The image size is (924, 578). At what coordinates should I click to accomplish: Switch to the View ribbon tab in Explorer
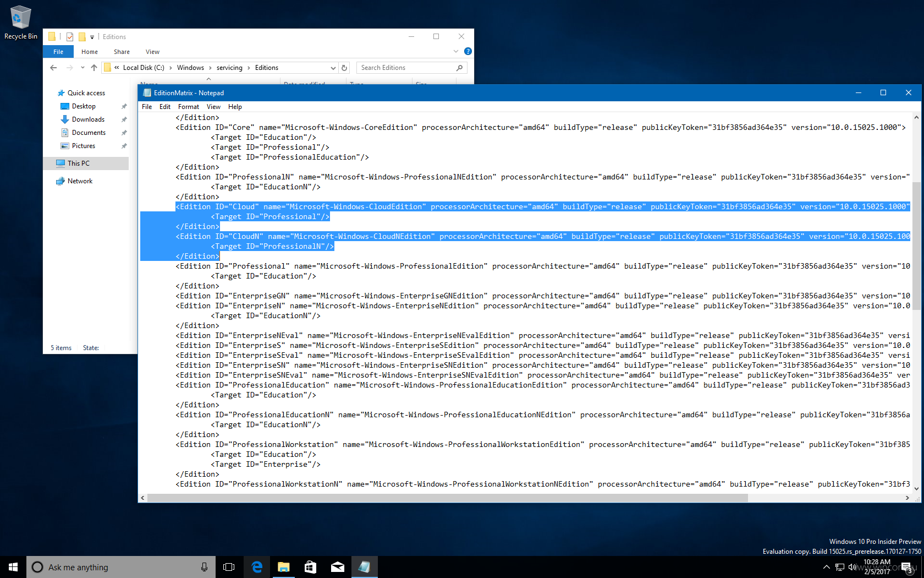pyautogui.click(x=152, y=52)
